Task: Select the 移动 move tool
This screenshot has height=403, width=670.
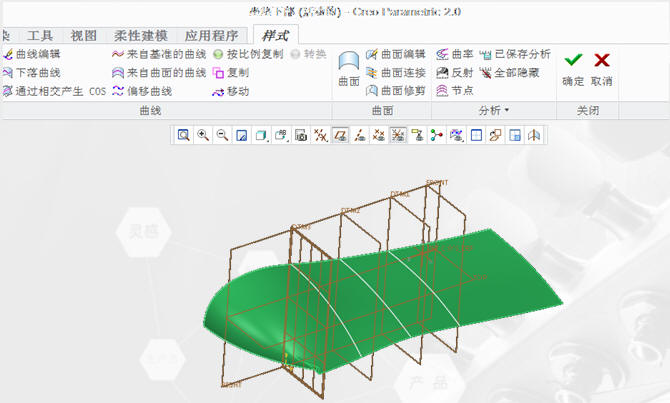Action: click(x=231, y=91)
